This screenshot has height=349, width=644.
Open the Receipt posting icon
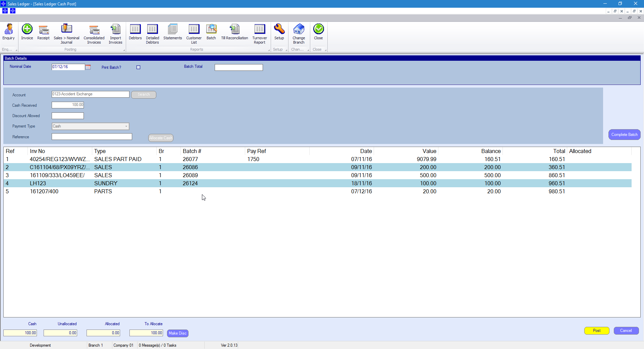[x=43, y=32]
